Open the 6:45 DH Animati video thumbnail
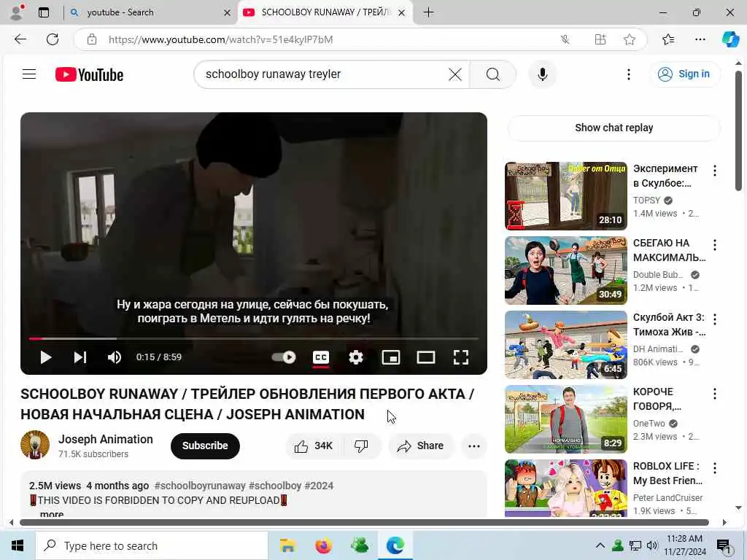This screenshot has width=747, height=560. pos(565,345)
